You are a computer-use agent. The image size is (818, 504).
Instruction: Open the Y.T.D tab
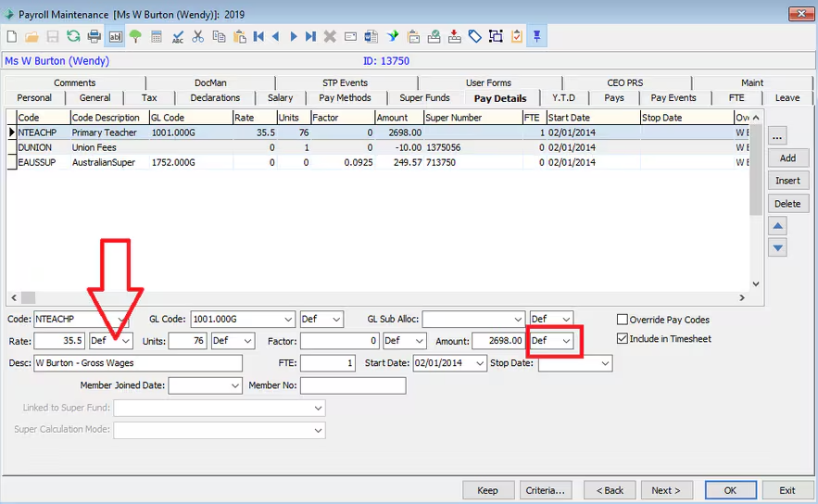(x=563, y=97)
